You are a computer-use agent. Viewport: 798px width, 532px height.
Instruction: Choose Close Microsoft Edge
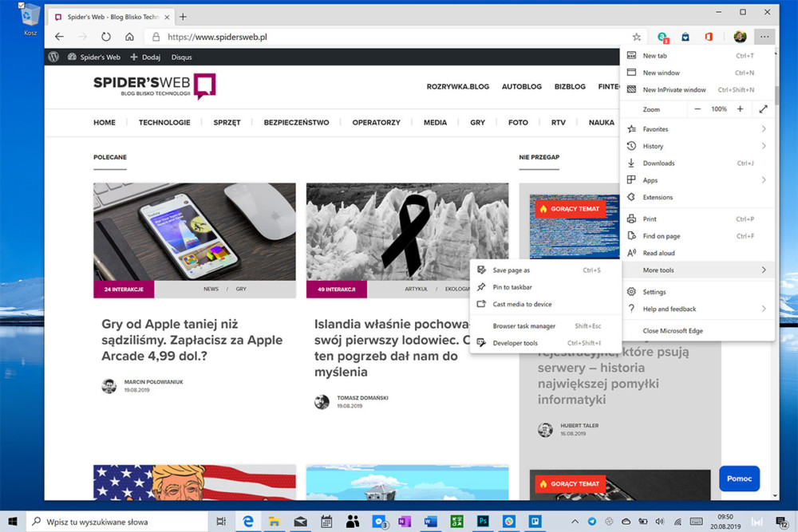[x=697, y=330]
